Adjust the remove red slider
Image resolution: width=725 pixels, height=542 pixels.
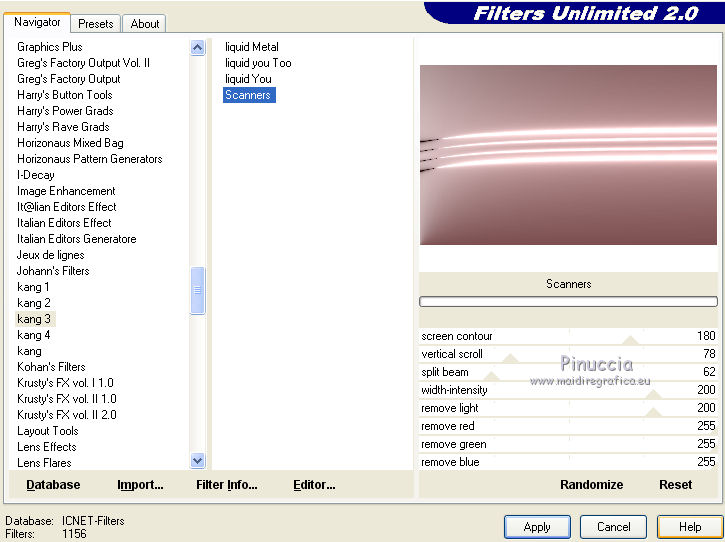(568, 426)
